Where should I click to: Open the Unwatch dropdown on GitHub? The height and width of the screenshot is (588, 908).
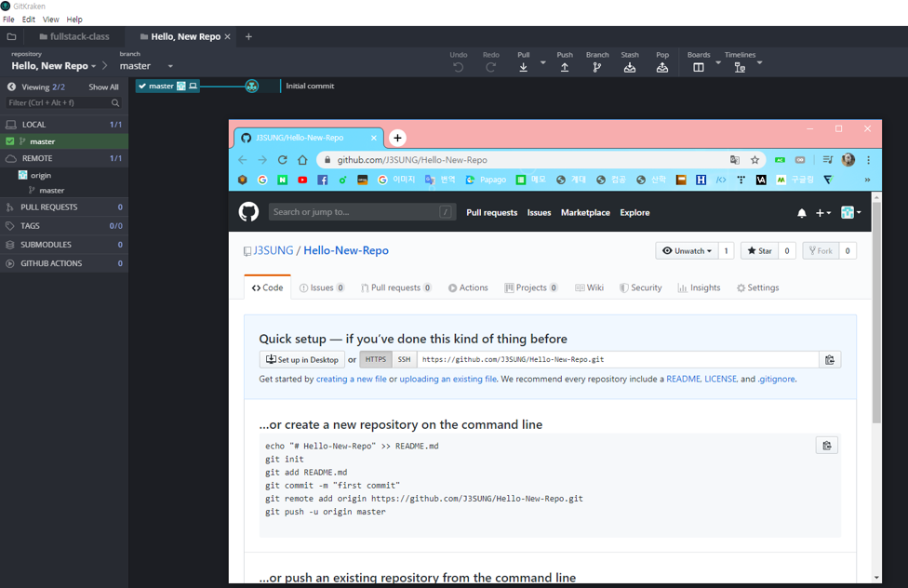(687, 251)
